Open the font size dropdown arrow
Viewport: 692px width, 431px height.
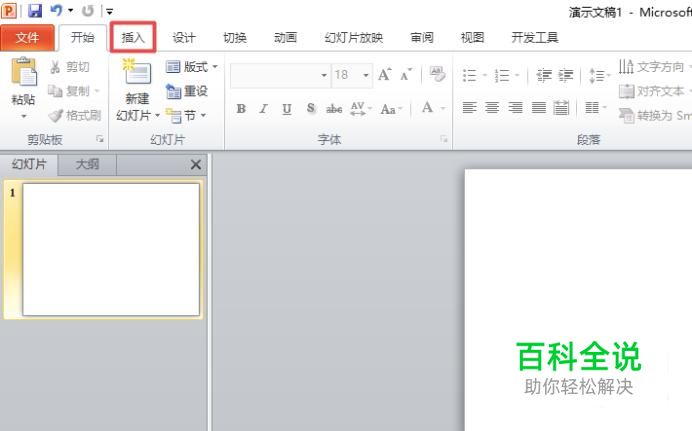tap(366, 75)
